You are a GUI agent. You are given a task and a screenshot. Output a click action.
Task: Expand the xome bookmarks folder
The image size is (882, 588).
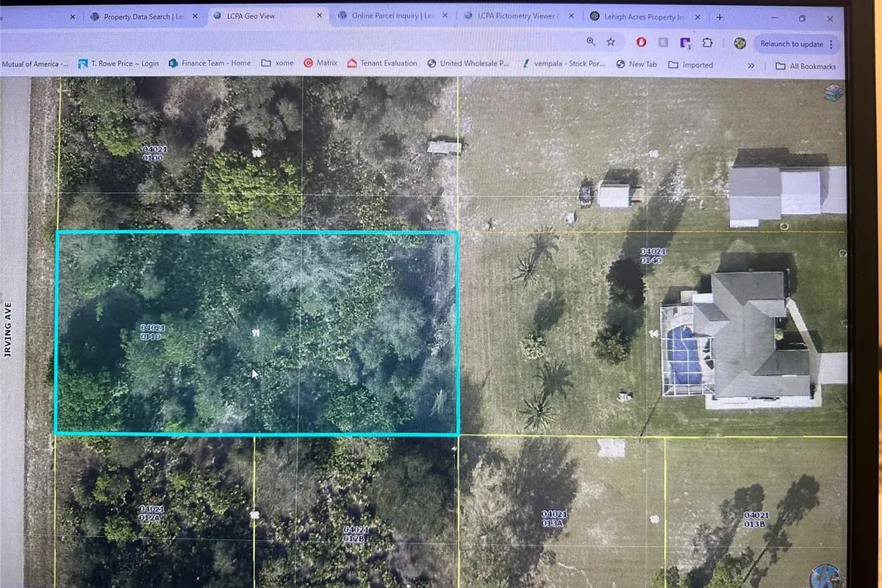click(278, 64)
